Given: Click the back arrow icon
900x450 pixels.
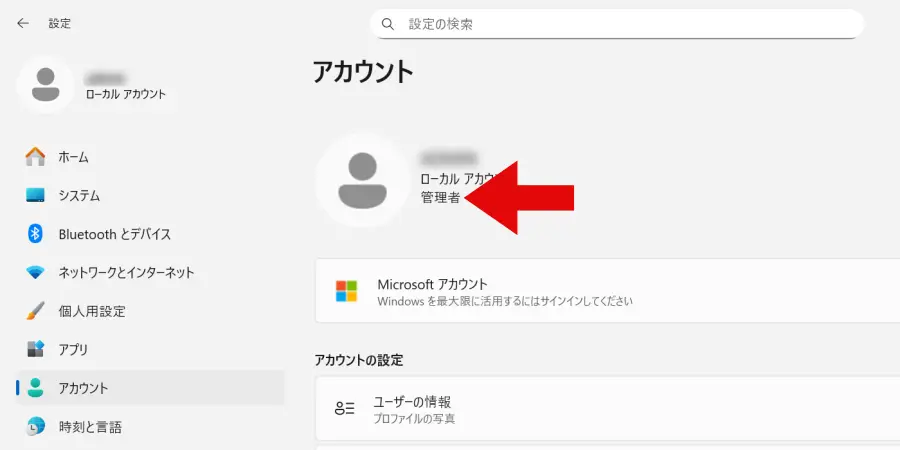Looking at the screenshot, I should point(23,24).
